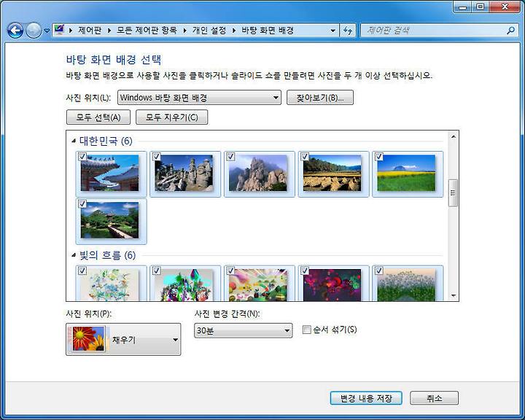Viewport: 525px width, 420px height.
Task: Click the 취소 button
Action: tap(435, 398)
